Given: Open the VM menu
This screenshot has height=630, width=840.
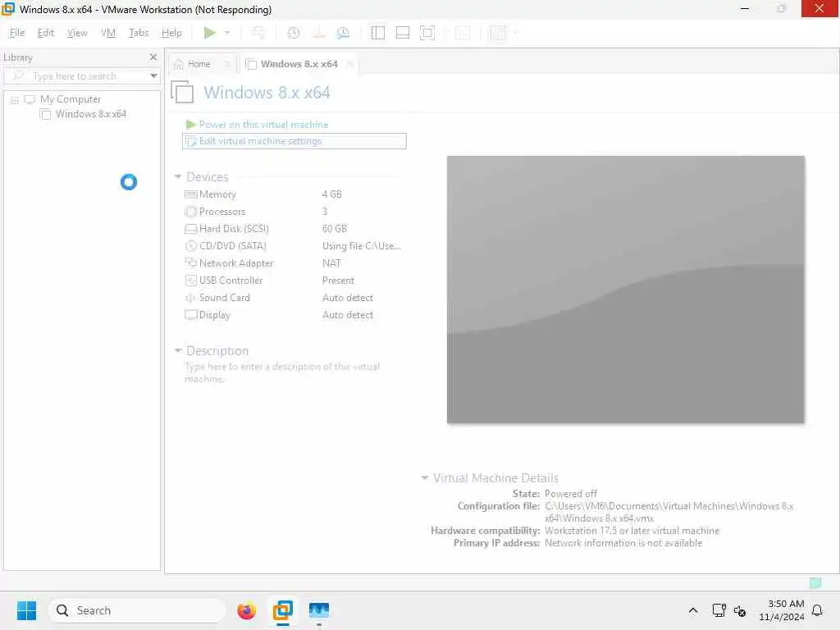Looking at the screenshot, I should tap(108, 33).
